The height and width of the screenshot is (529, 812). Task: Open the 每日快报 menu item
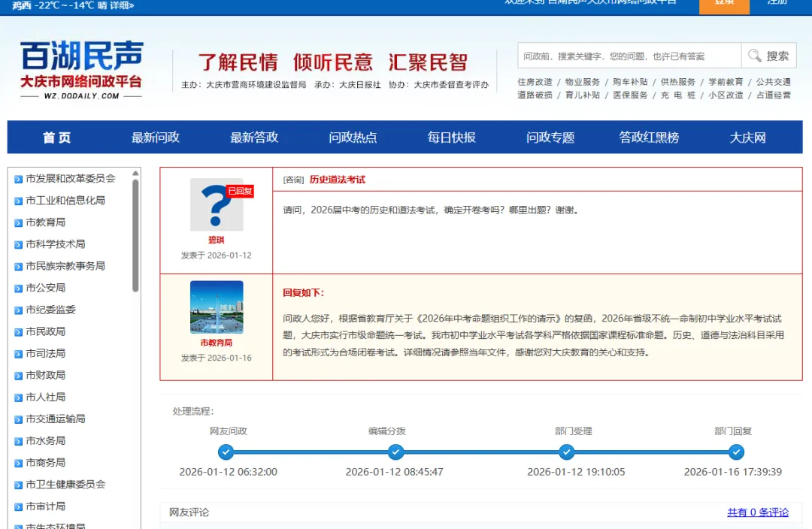tap(450, 138)
